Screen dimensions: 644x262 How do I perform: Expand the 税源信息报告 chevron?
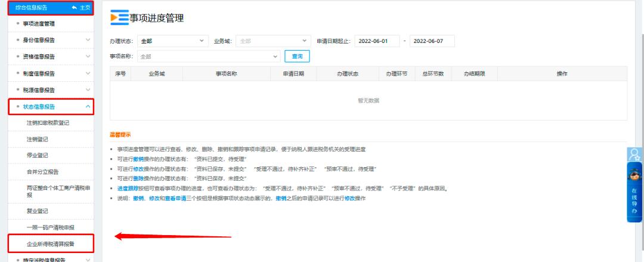click(88, 90)
